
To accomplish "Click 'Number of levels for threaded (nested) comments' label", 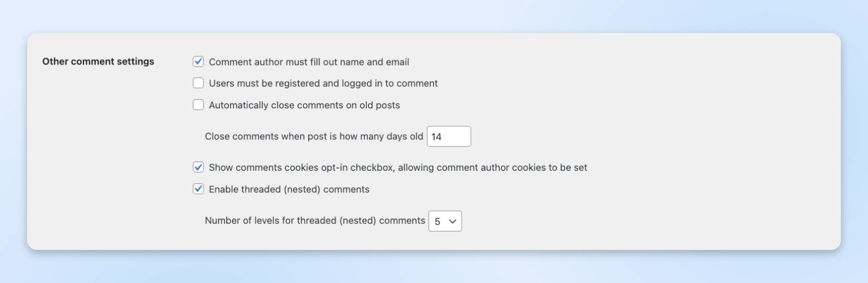I will [315, 221].
